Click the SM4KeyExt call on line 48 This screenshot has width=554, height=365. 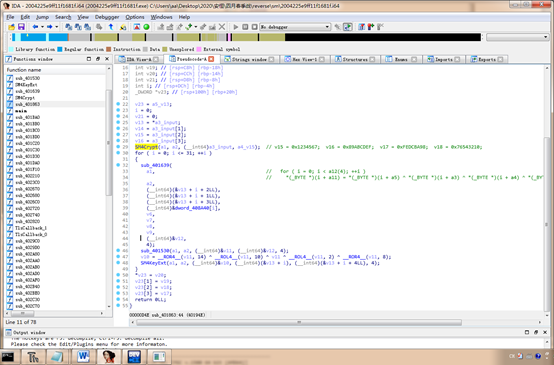click(153, 263)
